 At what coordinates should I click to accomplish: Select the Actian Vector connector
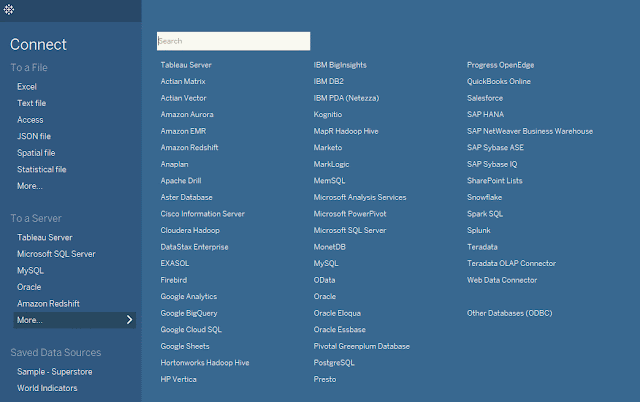(x=183, y=98)
